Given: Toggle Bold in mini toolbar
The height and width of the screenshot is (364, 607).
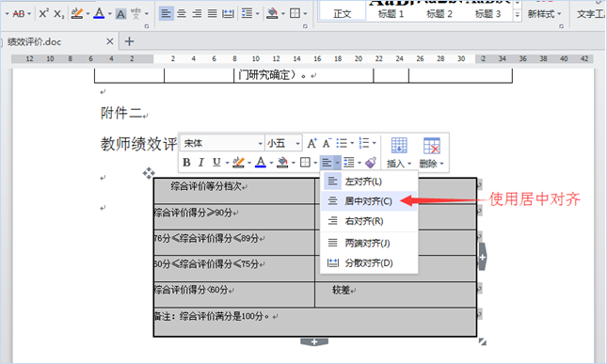Looking at the screenshot, I should pyautogui.click(x=186, y=162).
